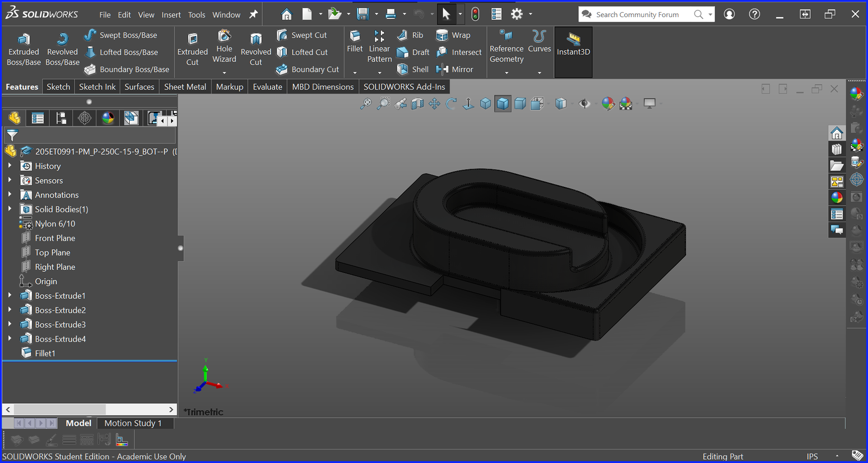This screenshot has width=868, height=463.
Task: Expand the Boss-Extrude3 feature
Action: click(9, 325)
